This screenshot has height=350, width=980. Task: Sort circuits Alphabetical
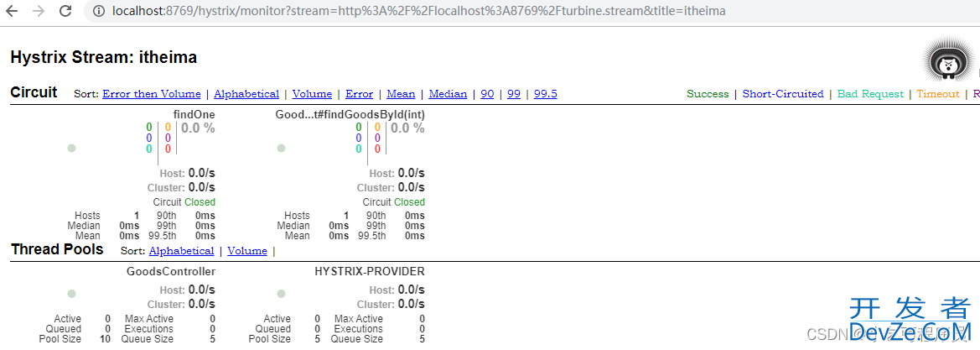pyautogui.click(x=246, y=94)
